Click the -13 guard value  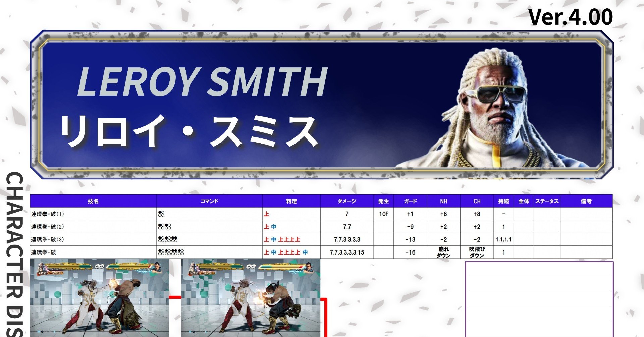tap(410, 239)
